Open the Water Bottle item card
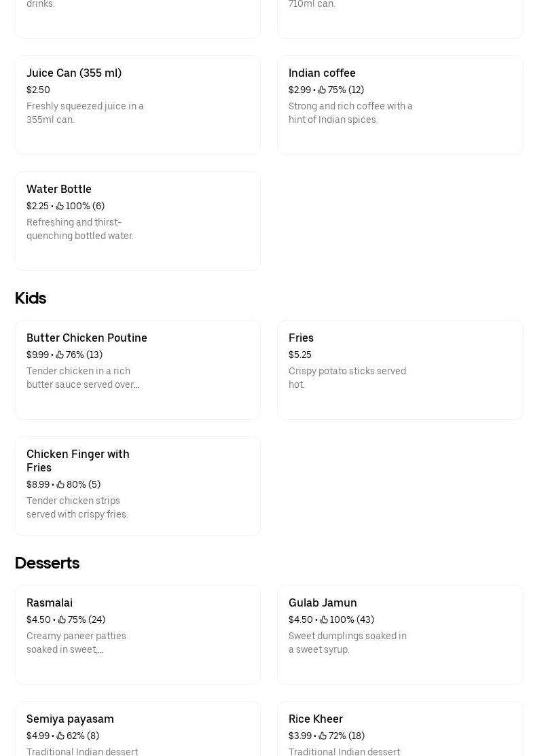 pyautogui.click(x=137, y=221)
